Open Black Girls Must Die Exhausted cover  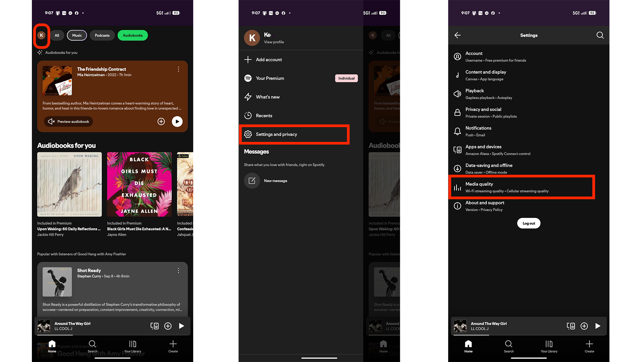[x=139, y=184]
